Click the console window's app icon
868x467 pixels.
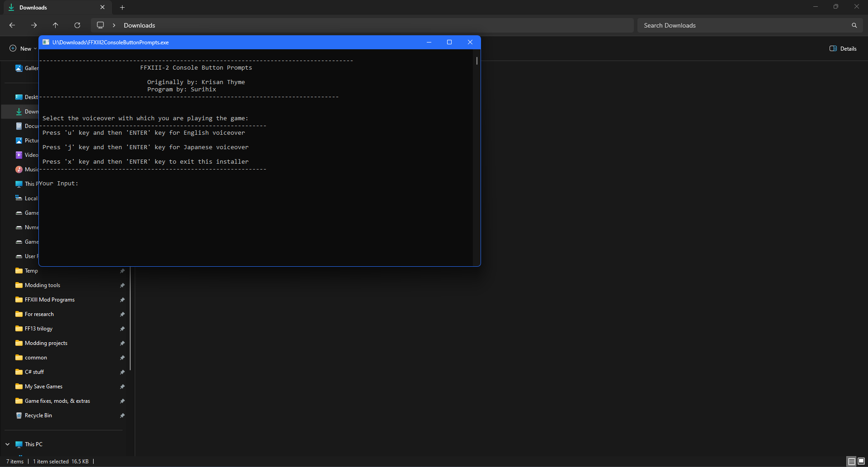tap(46, 42)
